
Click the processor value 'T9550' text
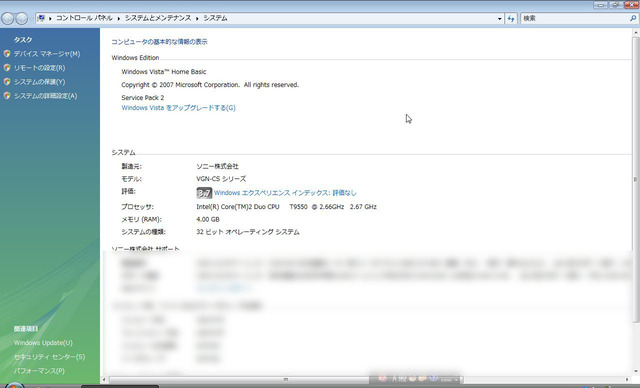tap(298, 207)
